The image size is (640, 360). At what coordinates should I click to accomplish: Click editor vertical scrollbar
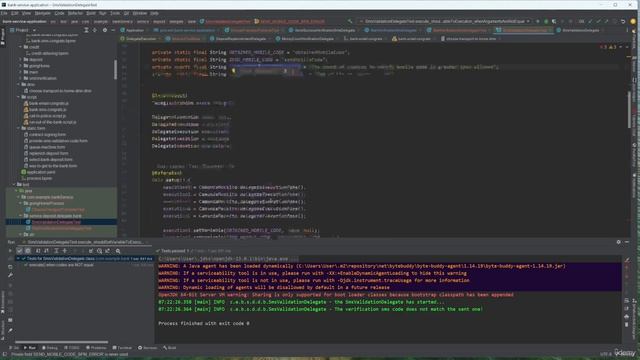(x=629, y=110)
